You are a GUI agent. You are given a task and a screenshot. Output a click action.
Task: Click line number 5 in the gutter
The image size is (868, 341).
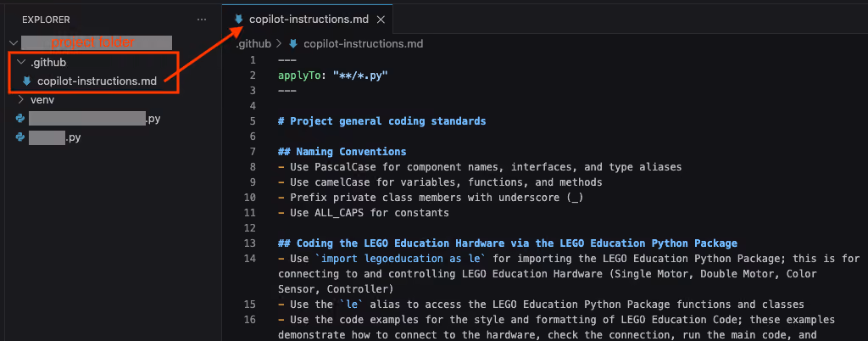(x=253, y=120)
